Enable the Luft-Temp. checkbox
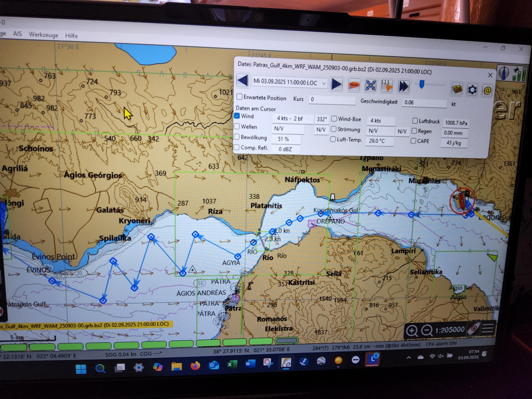The height and width of the screenshot is (399, 532). [333, 139]
